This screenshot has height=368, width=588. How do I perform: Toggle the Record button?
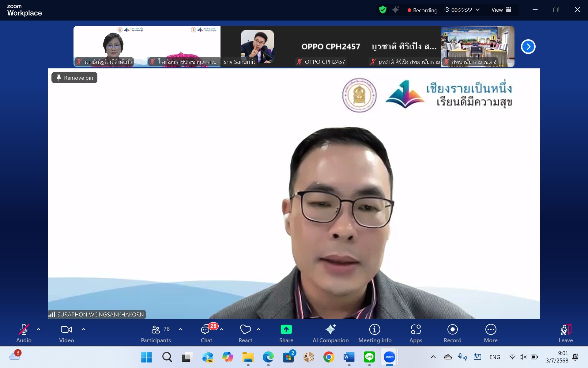point(452,330)
